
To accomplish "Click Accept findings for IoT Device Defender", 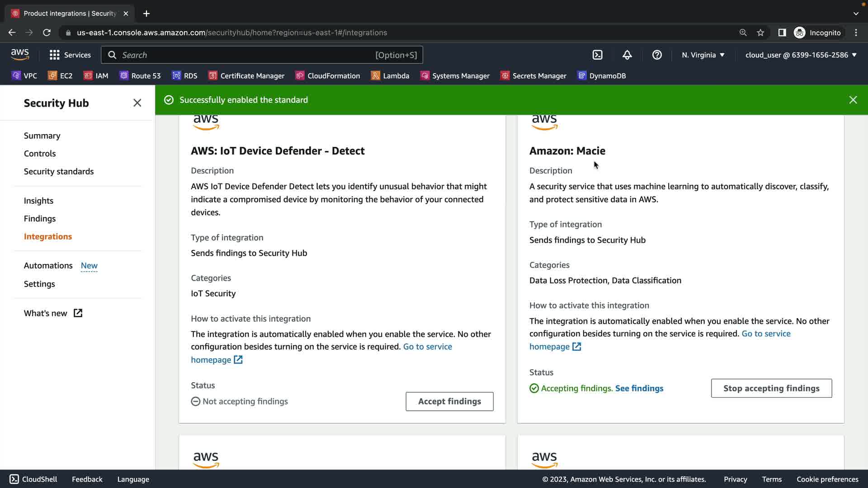I will [449, 401].
